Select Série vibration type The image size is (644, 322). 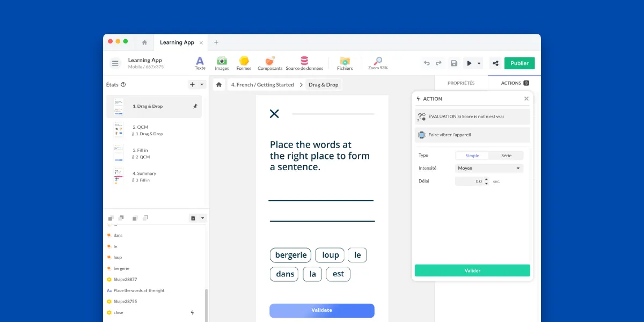coord(506,156)
